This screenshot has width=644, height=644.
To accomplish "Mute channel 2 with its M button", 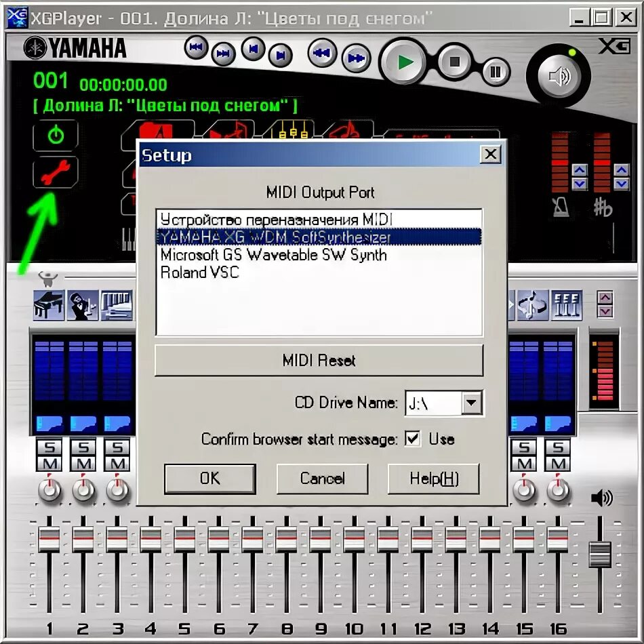I will [x=83, y=464].
